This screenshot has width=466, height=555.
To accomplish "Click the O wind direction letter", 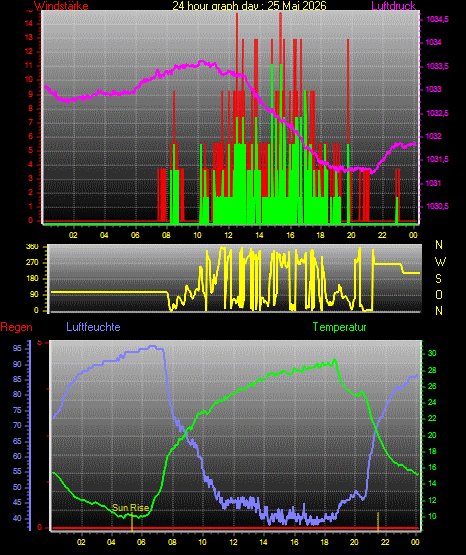I will [439, 294].
